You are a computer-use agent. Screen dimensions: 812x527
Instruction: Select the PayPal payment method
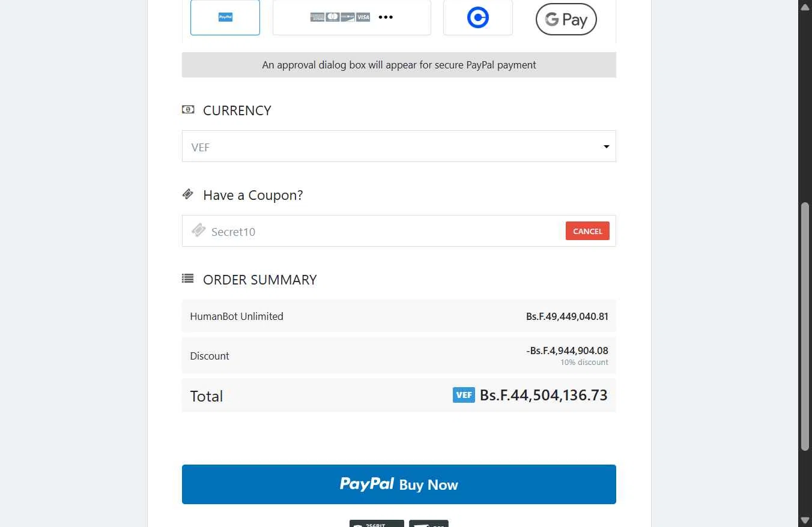[225, 17]
